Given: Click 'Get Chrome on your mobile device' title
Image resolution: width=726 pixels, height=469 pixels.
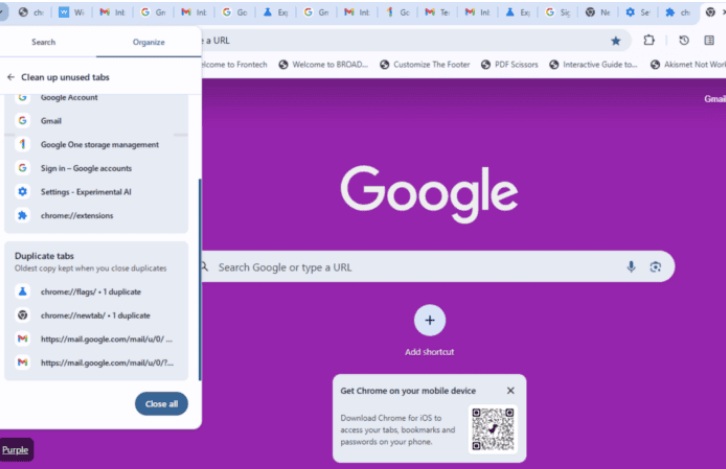Looking at the screenshot, I should [408, 391].
